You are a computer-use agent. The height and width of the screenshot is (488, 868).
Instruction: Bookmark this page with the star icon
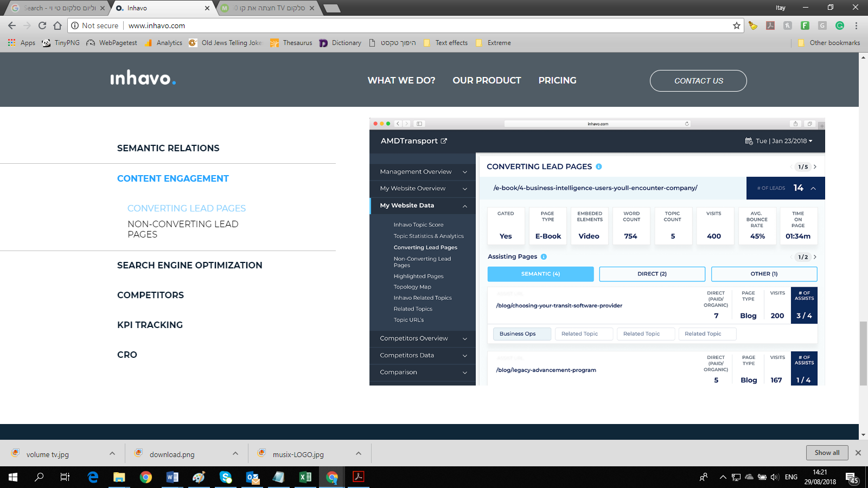(x=736, y=25)
